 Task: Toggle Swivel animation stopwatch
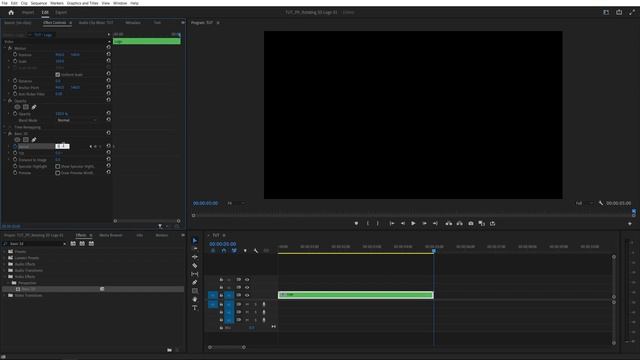(x=15, y=146)
